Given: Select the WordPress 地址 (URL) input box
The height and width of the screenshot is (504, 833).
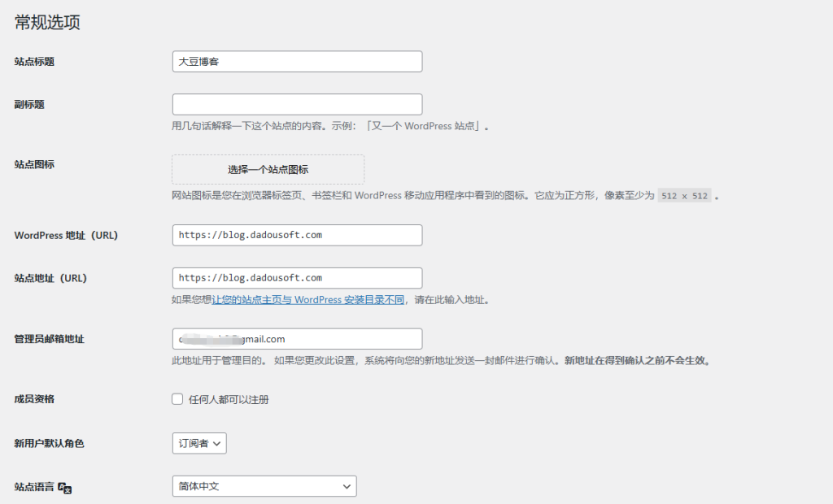Looking at the screenshot, I should click(297, 235).
